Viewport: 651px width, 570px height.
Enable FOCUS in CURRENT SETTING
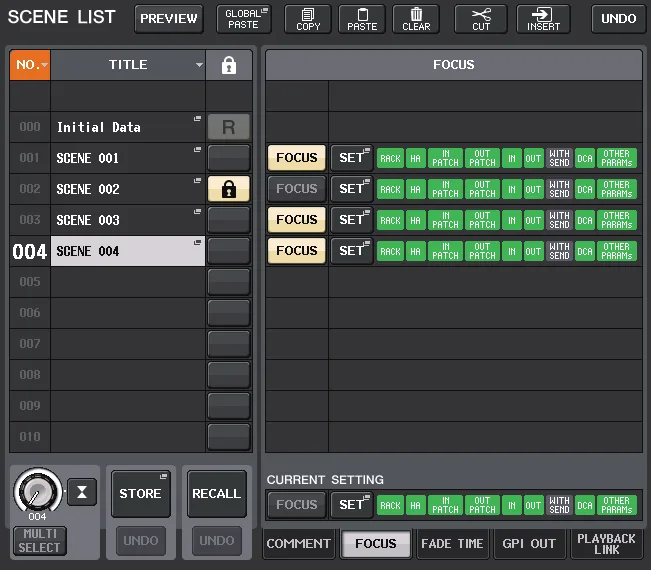pos(296,505)
